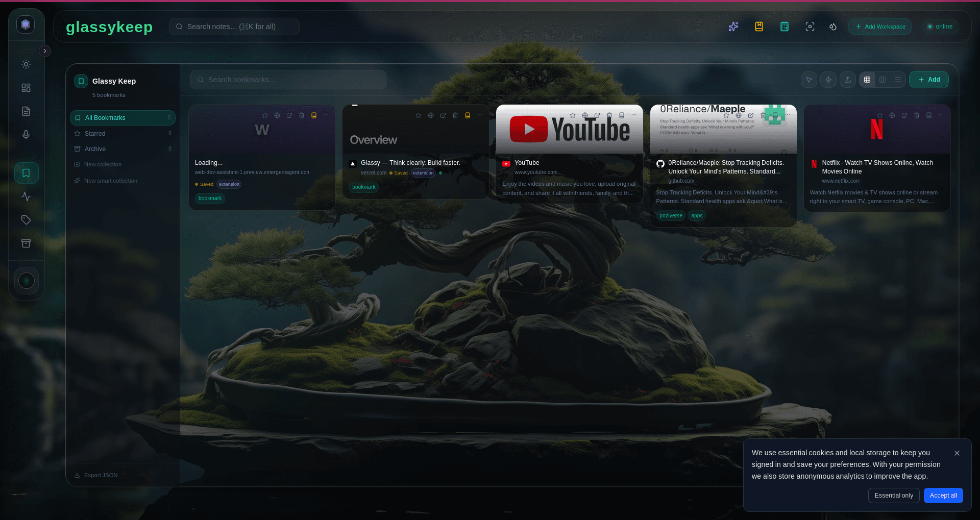This screenshot has width=980, height=520.
Task: Open the dashboard grid icon in left rail
Action: click(26, 88)
